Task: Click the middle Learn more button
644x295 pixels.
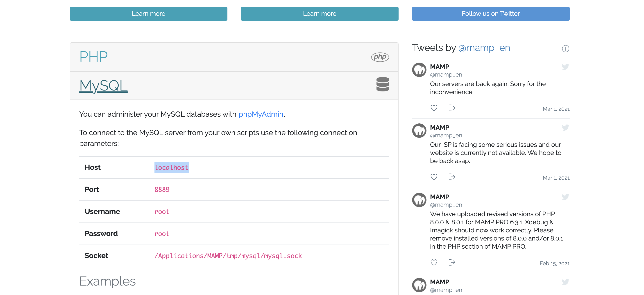Action: [320, 14]
